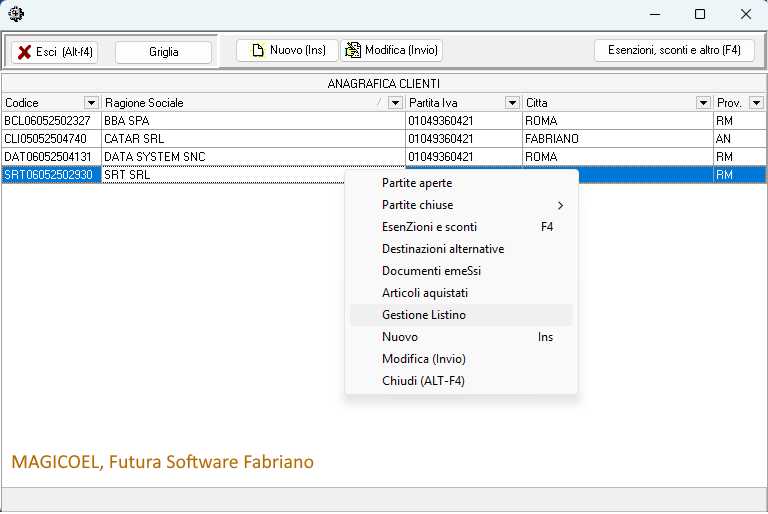Choose Chiudi (ALT-F4) from context menu

point(461,381)
